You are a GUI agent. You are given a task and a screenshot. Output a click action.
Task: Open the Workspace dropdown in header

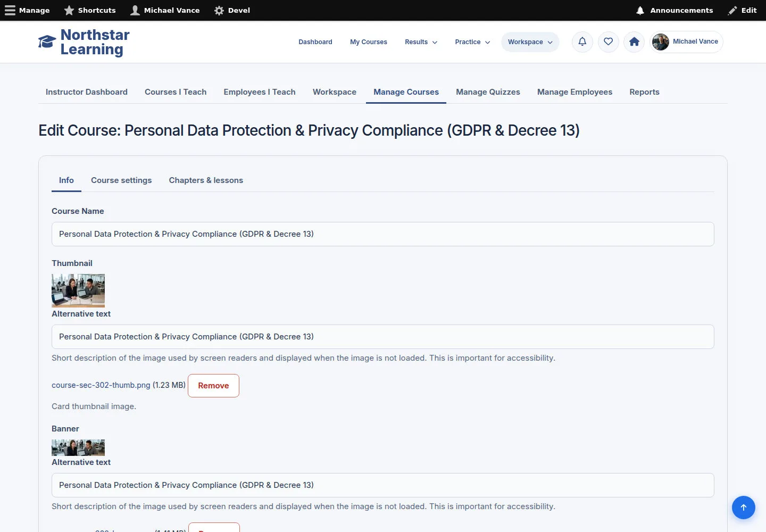pyautogui.click(x=530, y=42)
